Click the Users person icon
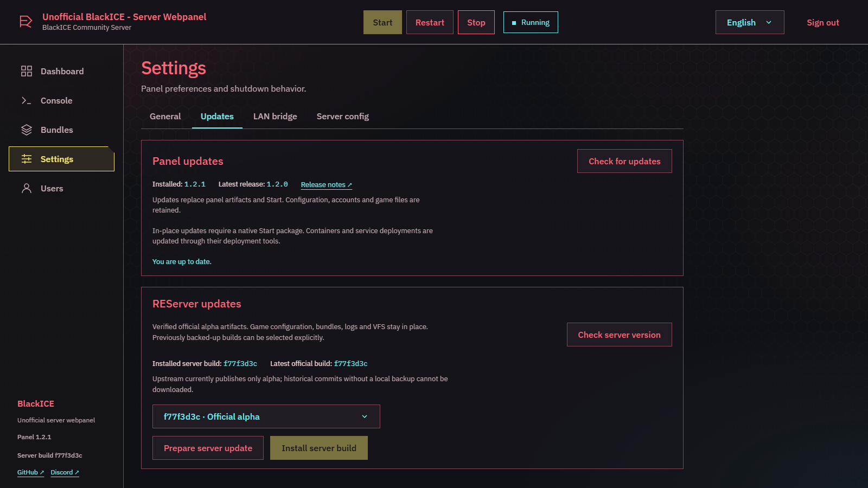 27,188
